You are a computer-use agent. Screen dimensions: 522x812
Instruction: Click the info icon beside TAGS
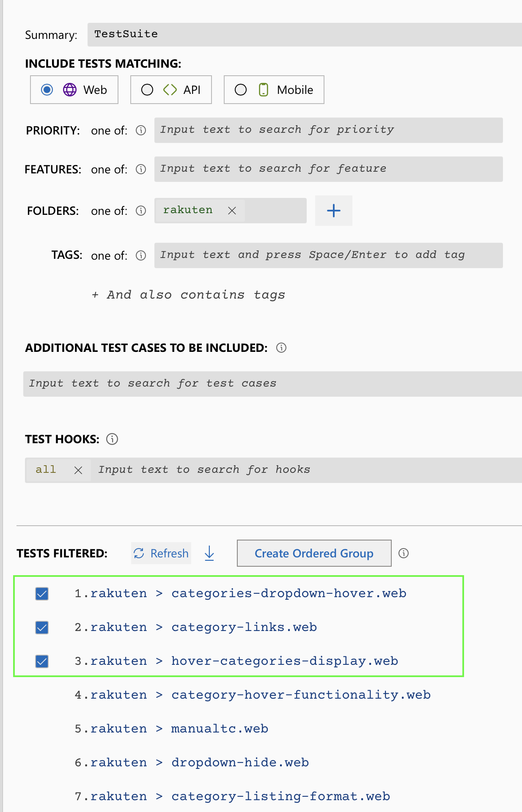point(141,255)
